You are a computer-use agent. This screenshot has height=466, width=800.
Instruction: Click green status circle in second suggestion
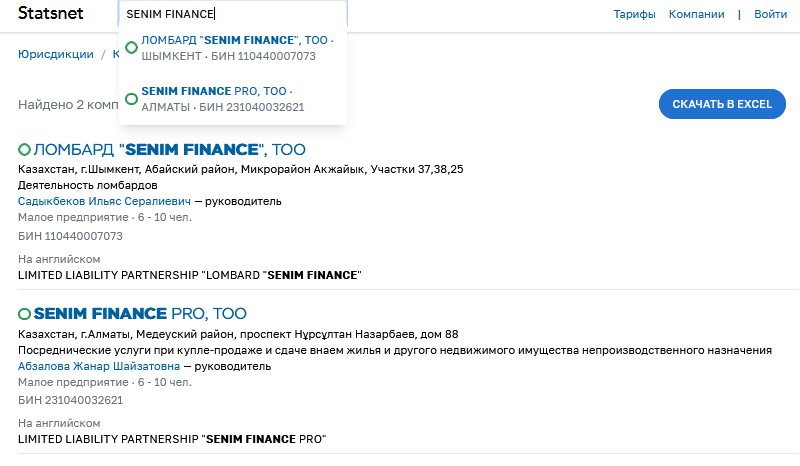131,99
